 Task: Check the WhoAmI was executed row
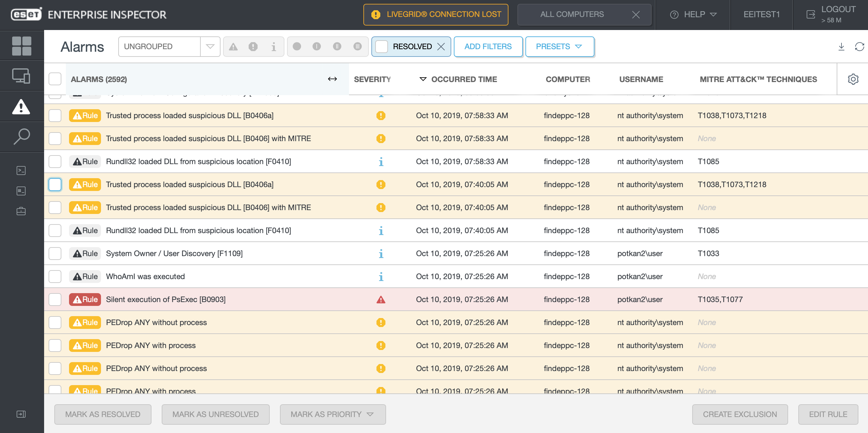(55, 277)
